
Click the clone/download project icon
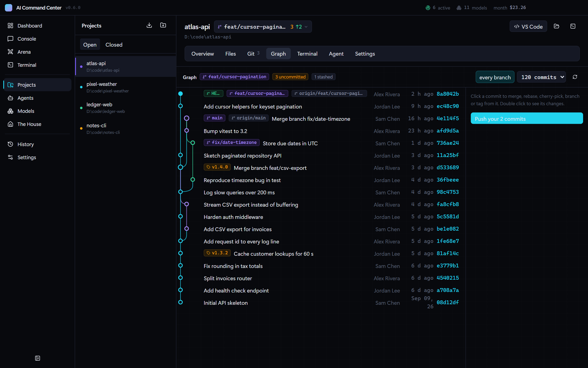(149, 25)
